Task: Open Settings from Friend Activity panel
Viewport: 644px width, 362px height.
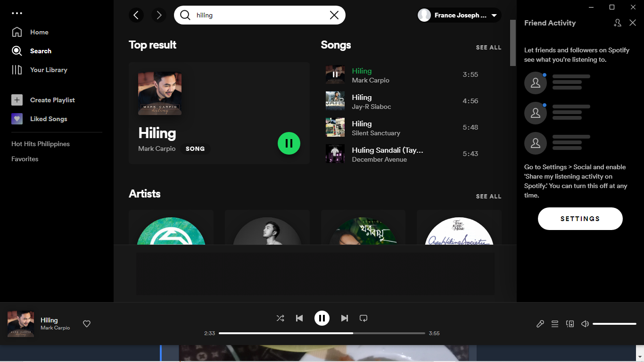Action: pos(580,219)
